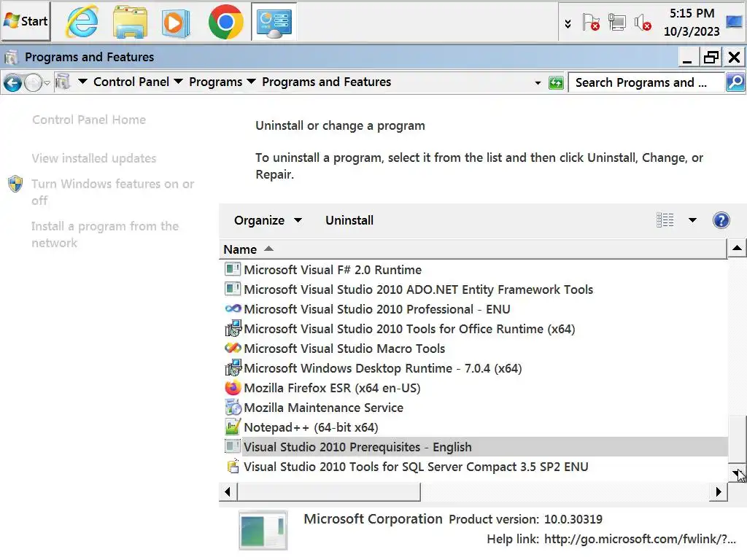
Task: Select Programs breadcrumb
Action: (215, 82)
